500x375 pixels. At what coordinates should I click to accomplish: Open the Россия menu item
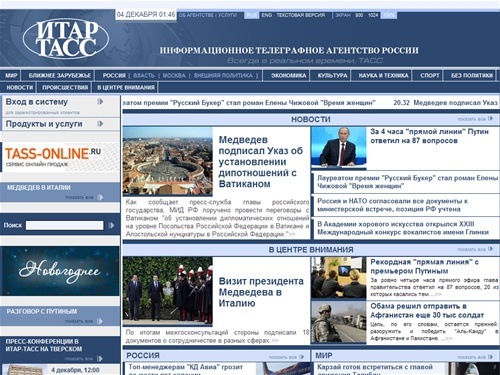114,76
